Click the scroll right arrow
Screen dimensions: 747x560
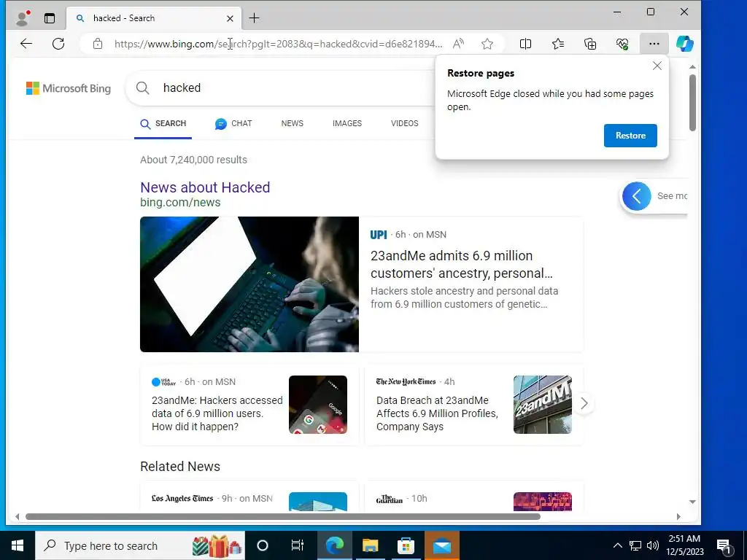(x=678, y=517)
